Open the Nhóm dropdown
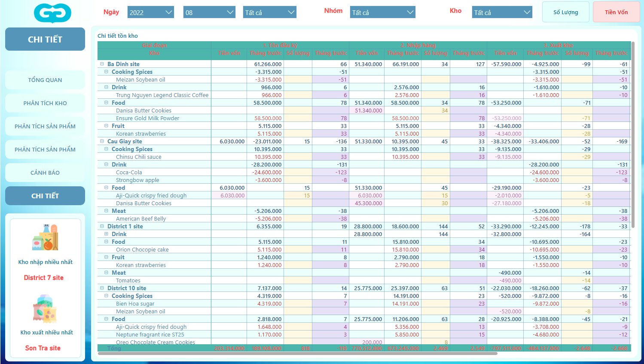Viewport: 644px width, 364px height. point(383,12)
